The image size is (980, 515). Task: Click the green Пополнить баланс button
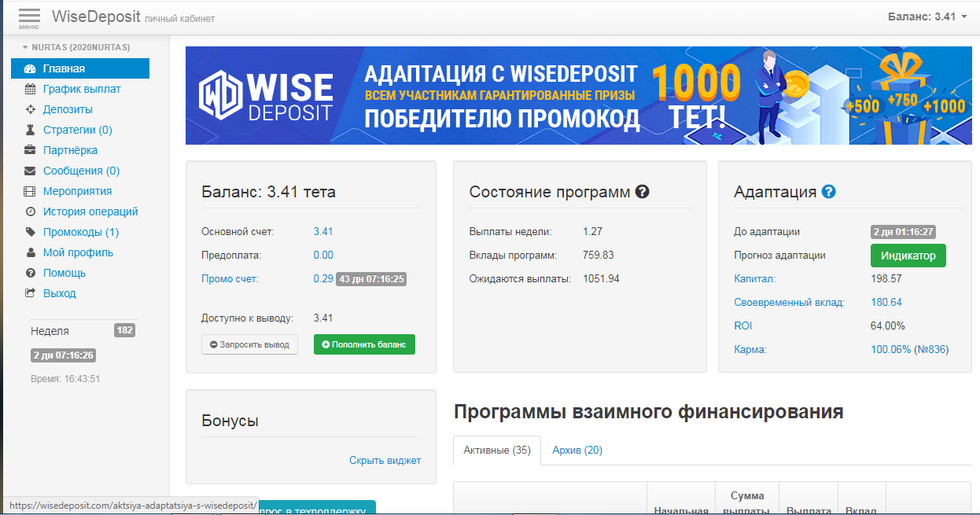pos(364,344)
